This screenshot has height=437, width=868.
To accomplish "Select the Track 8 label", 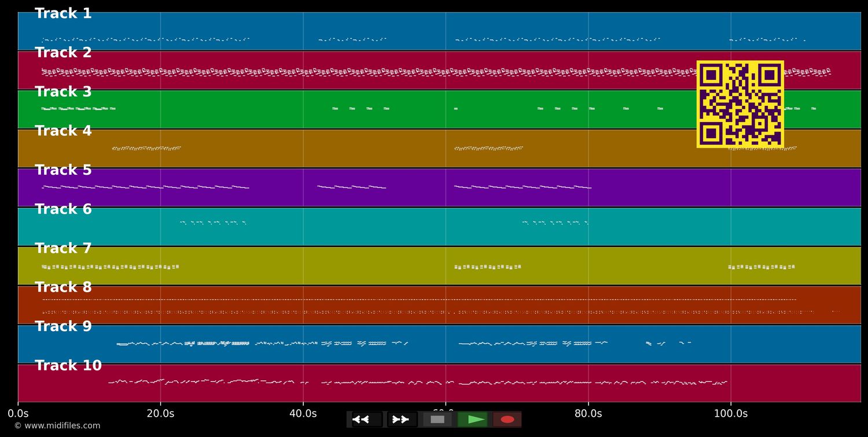I will 63,287.
